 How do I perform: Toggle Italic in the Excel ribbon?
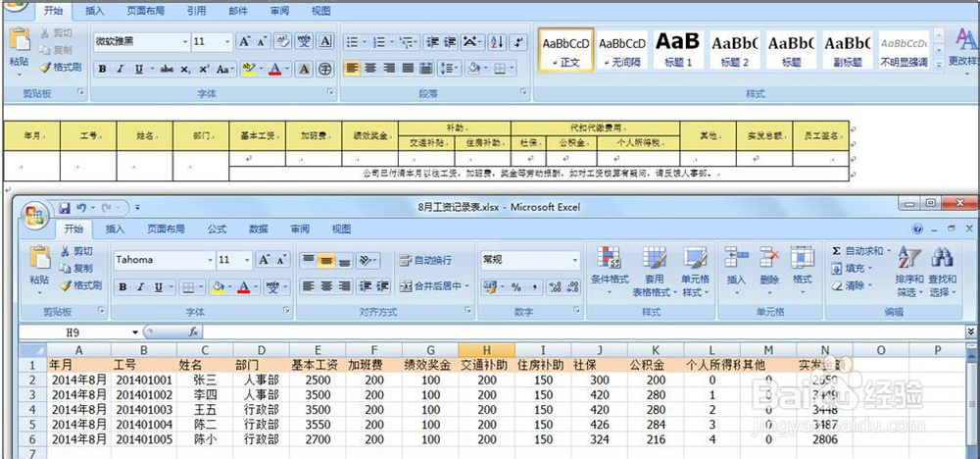pyautogui.click(x=140, y=287)
